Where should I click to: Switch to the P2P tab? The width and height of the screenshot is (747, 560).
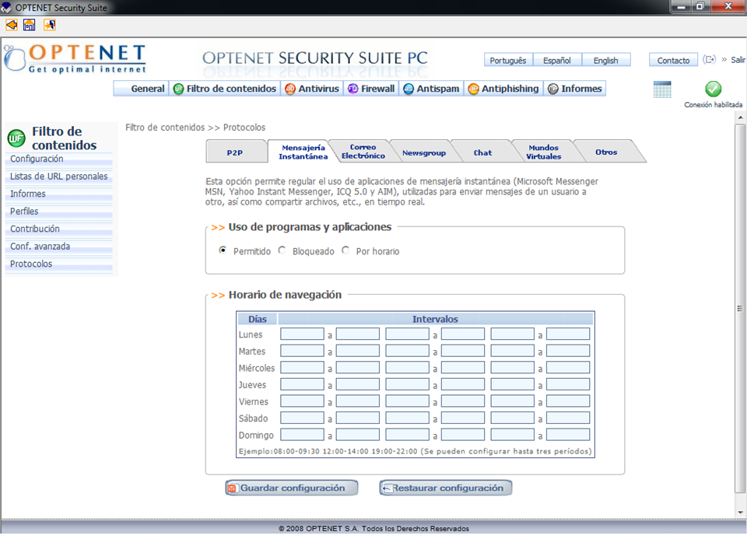pos(235,152)
